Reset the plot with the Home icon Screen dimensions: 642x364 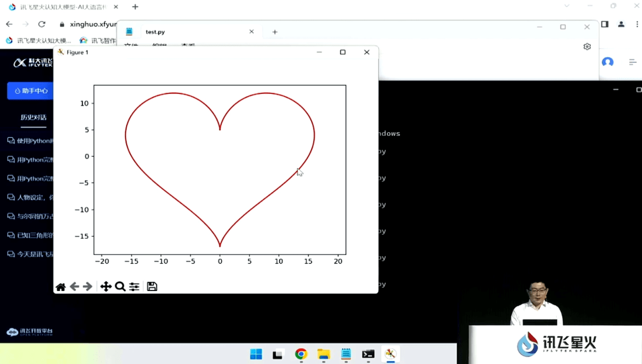click(x=61, y=286)
